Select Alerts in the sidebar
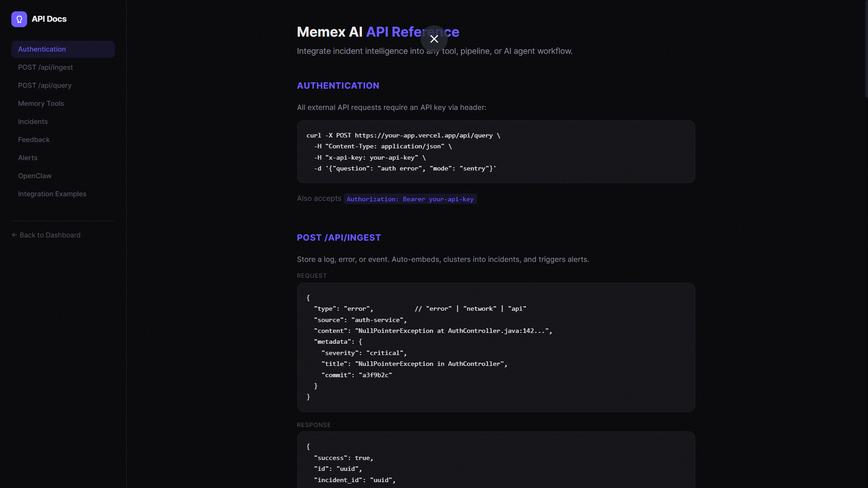 63,158
